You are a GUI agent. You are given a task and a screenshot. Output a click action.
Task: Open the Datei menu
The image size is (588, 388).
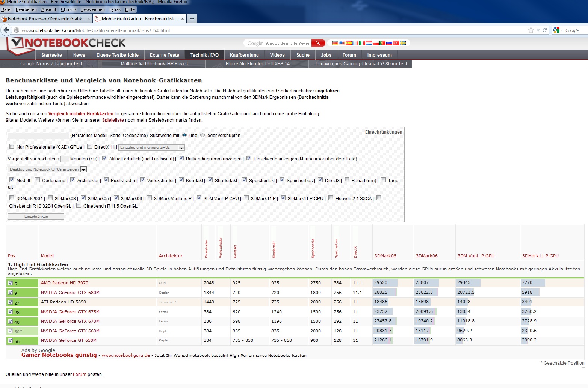click(x=6, y=9)
